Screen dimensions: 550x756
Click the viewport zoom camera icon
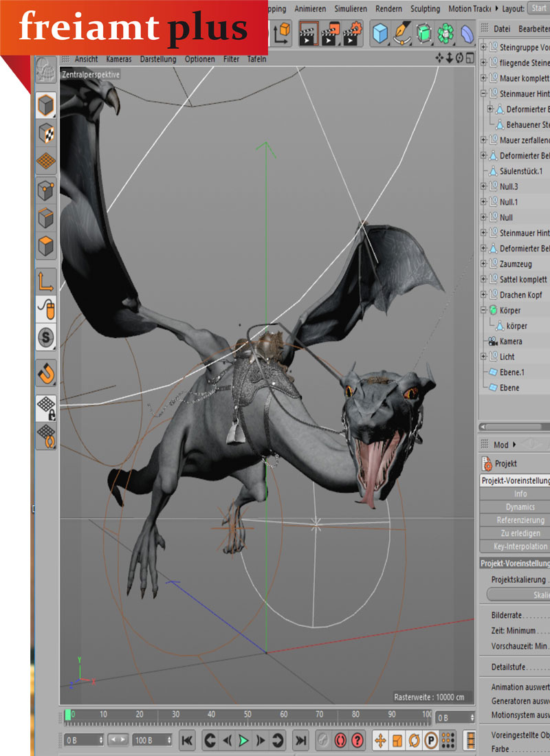(x=449, y=58)
